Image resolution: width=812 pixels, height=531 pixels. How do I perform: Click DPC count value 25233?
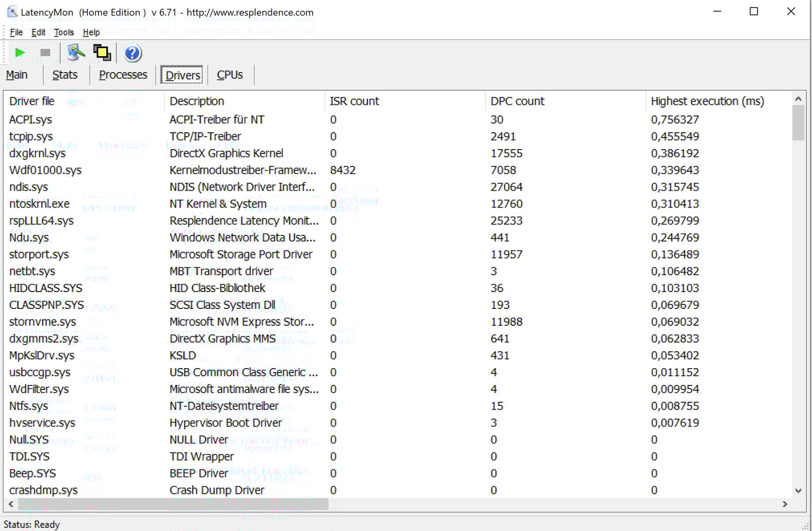[x=507, y=220]
